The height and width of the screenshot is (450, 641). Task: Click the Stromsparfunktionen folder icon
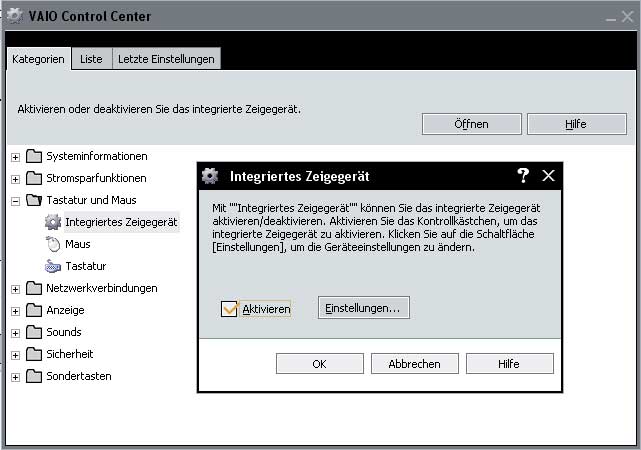34,178
